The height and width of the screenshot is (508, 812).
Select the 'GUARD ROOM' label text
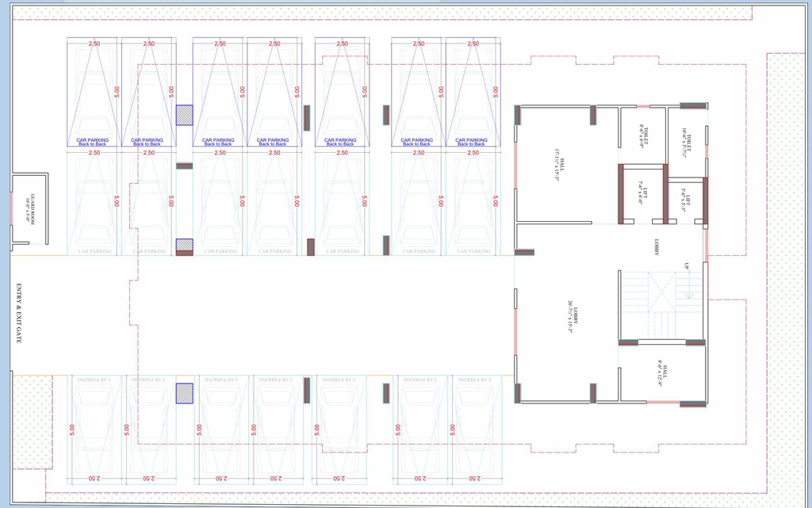click(x=33, y=209)
